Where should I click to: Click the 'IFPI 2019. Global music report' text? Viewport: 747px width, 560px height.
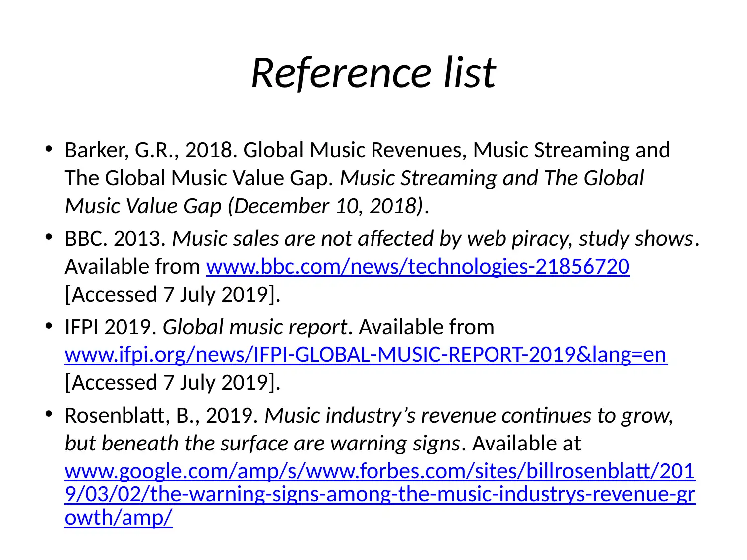click(x=206, y=328)
